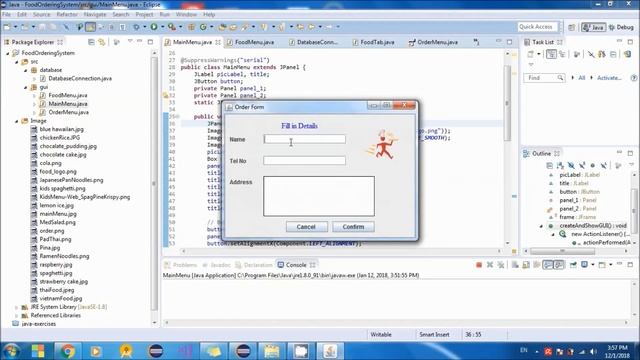
Task: Click the Activate... link in the Task List
Action: [x=609, y=78]
